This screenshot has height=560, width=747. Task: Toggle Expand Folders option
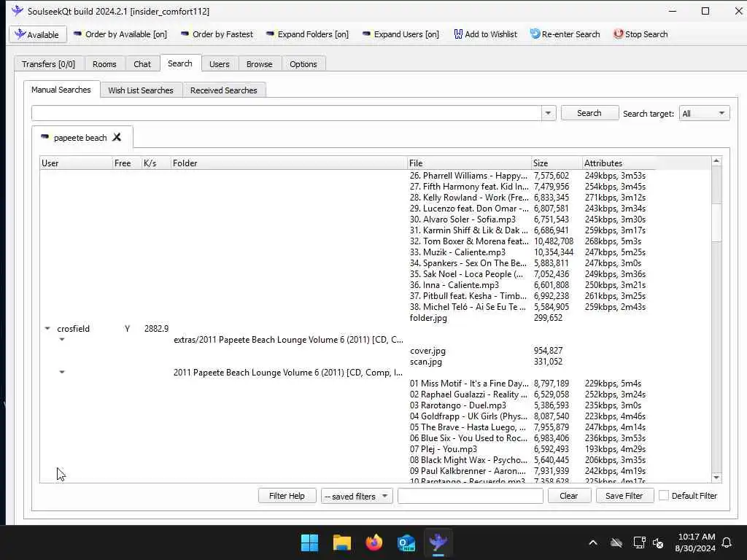click(307, 34)
